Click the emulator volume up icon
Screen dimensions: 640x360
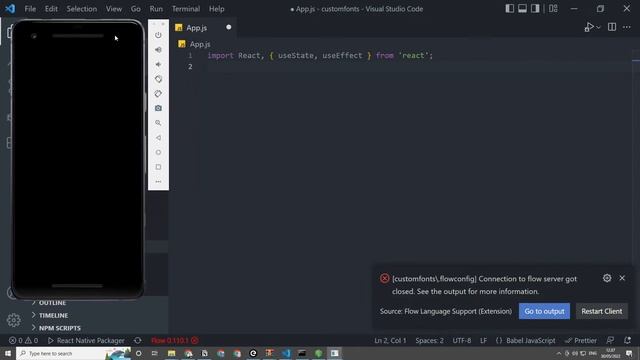click(158, 50)
